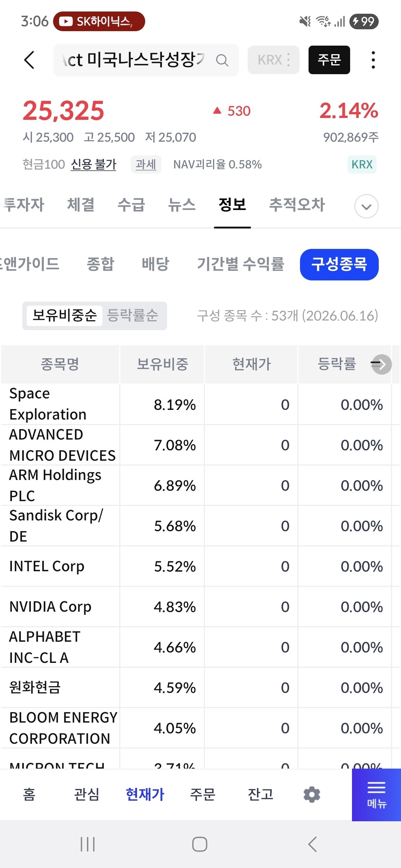Screen dimensions: 401x868
Task: Open the settings gear icon
Action: [312, 795]
